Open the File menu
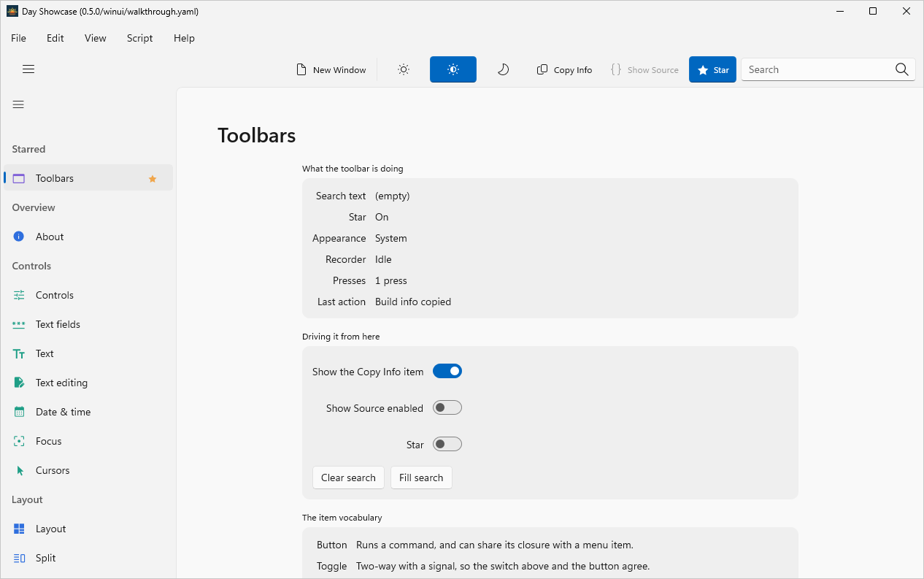This screenshot has width=924, height=579. coord(18,38)
